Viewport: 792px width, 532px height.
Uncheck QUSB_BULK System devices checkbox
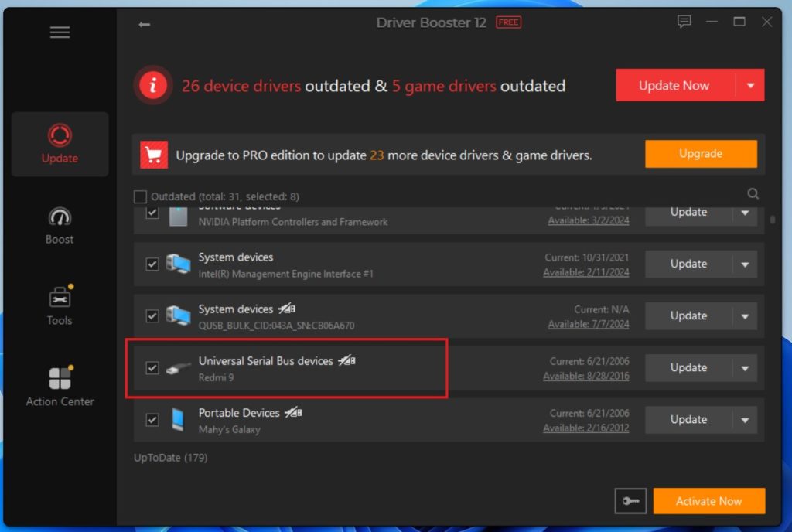point(152,316)
